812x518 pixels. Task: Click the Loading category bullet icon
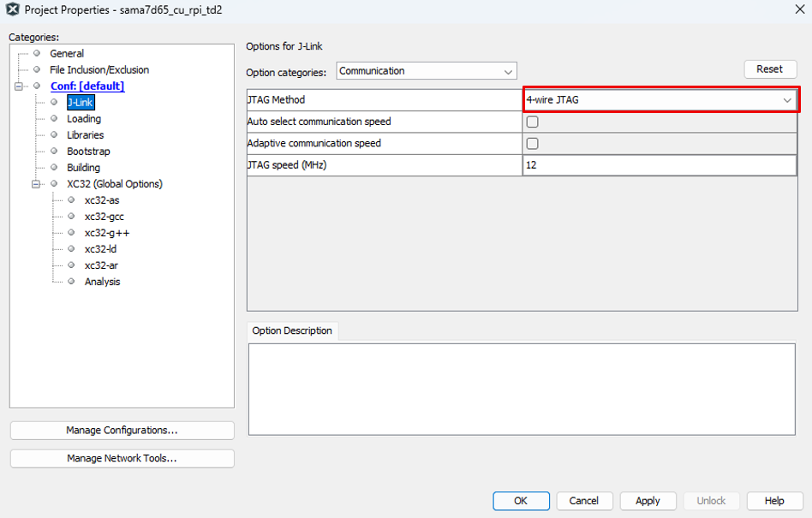pyautogui.click(x=54, y=119)
